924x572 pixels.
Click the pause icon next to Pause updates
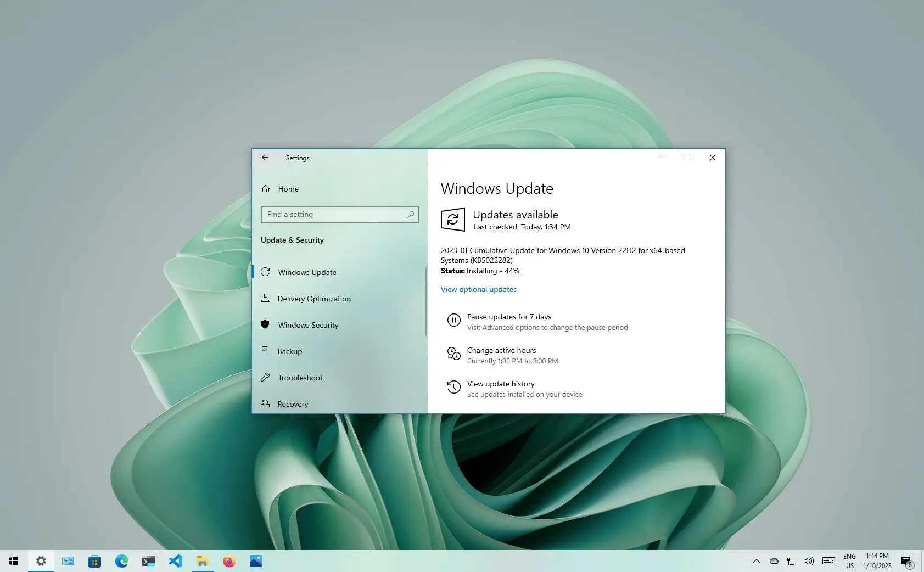click(453, 320)
